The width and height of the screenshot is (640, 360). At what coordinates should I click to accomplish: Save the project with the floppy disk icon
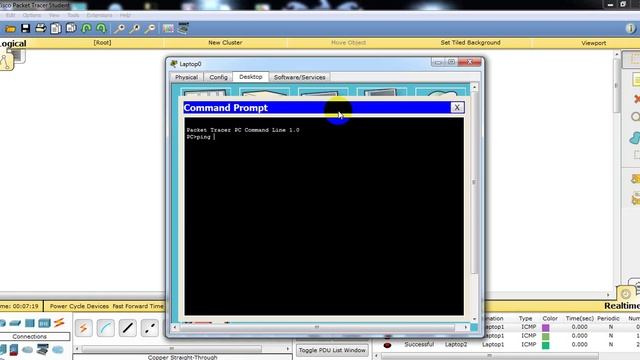pos(25,28)
